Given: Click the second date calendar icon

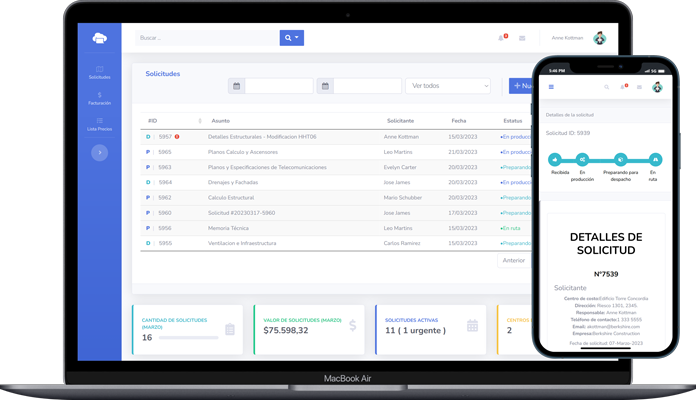Looking at the screenshot, I should tap(325, 86).
